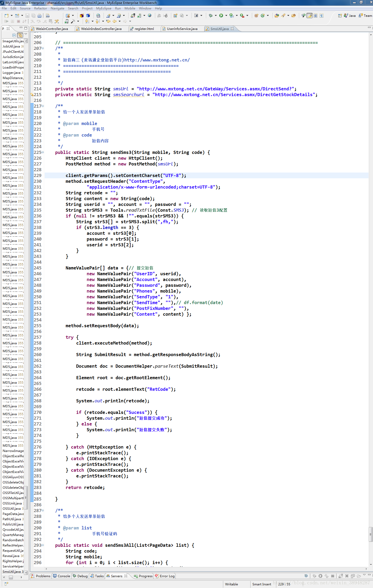The height and width of the screenshot is (588, 373).
Task: Open dropdown arrow next to New wizard
Action: pyautogui.click(x=12, y=15)
